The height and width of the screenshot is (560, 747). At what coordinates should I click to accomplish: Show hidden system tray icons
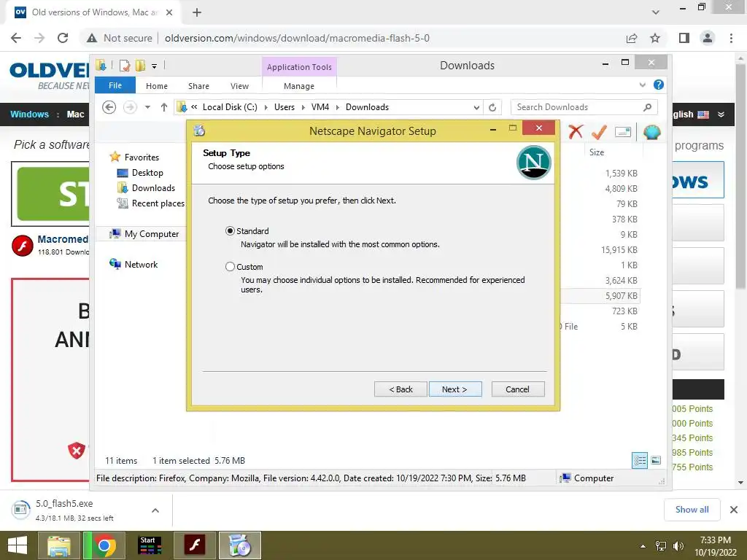coord(643,546)
